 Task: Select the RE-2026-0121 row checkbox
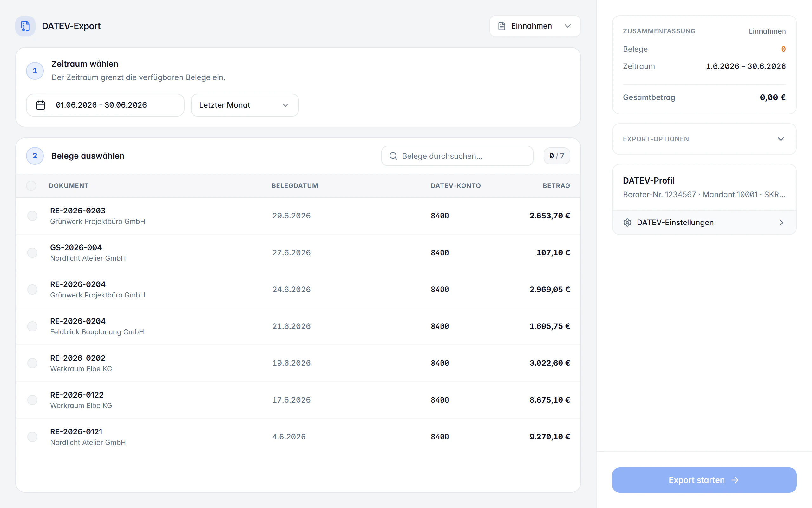click(32, 437)
